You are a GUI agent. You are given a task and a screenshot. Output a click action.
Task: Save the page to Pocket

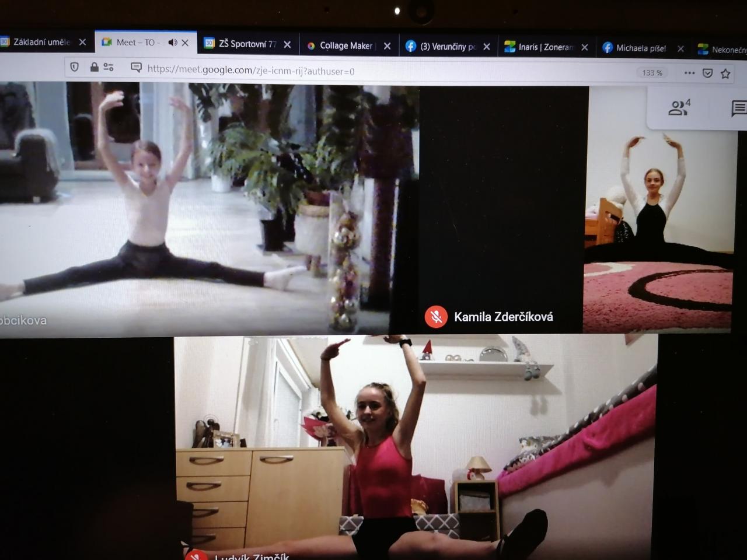[x=707, y=73]
